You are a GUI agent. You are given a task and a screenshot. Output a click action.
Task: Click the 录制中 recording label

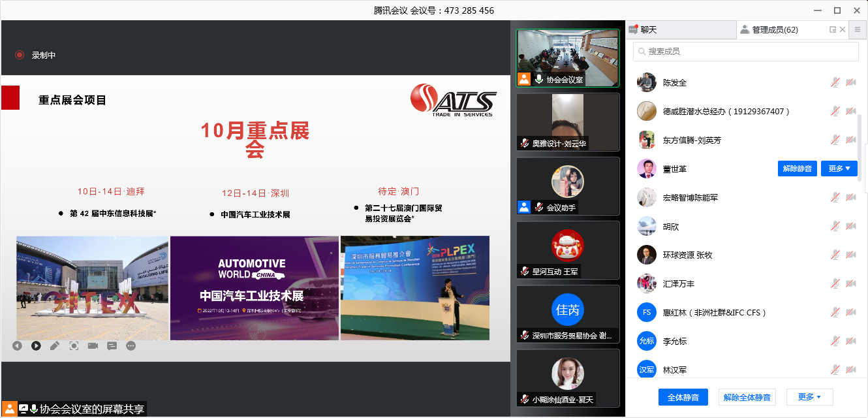click(x=44, y=56)
